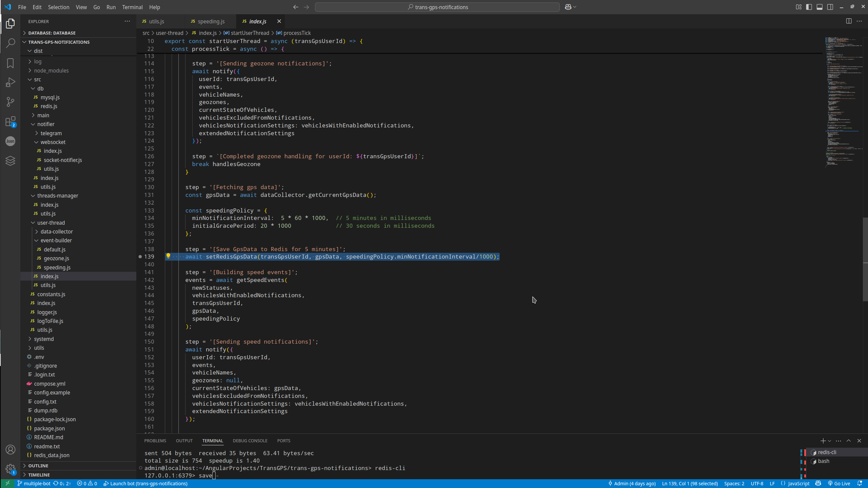Screen dimensions: 868x488
Task: Click the notifications bell in status bar
Action: [x=860, y=484]
